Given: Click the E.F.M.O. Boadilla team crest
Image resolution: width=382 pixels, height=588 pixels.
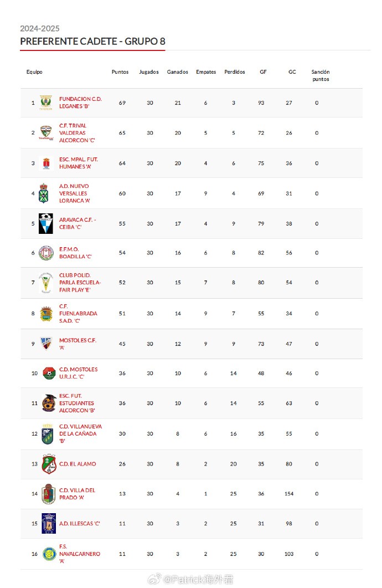Looking at the screenshot, I should [45, 253].
